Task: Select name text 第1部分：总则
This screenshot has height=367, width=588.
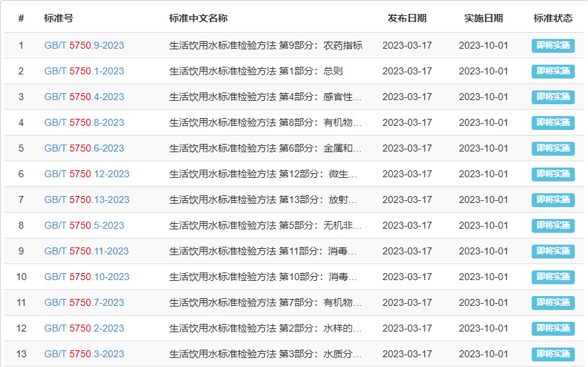Action: [x=311, y=71]
